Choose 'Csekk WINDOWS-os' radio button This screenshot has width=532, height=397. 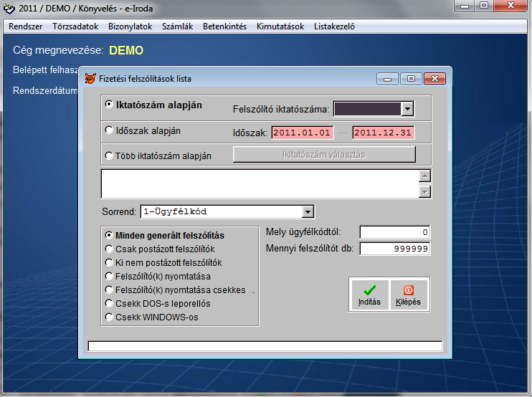(x=110, y=317)
